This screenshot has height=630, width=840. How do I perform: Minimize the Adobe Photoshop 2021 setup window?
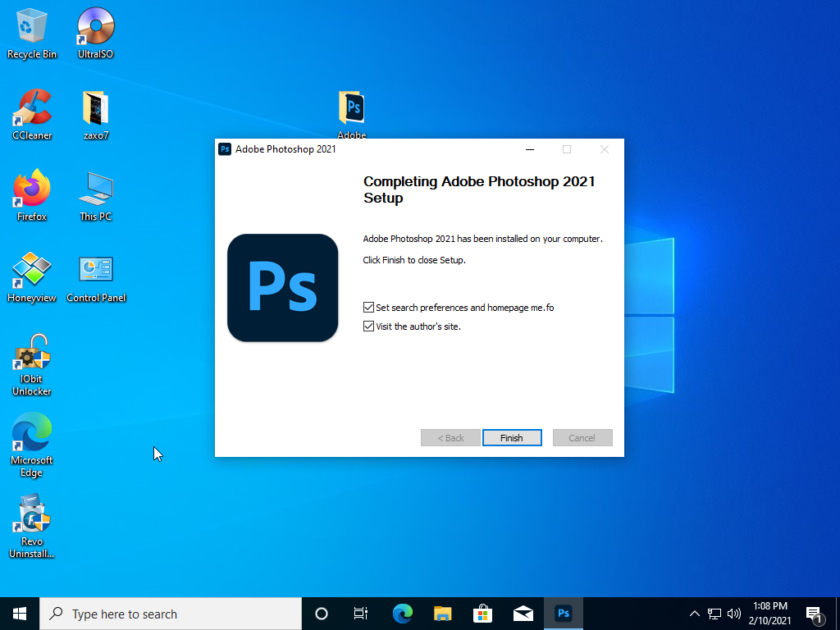pyautogui.click(x=530, y=149)
